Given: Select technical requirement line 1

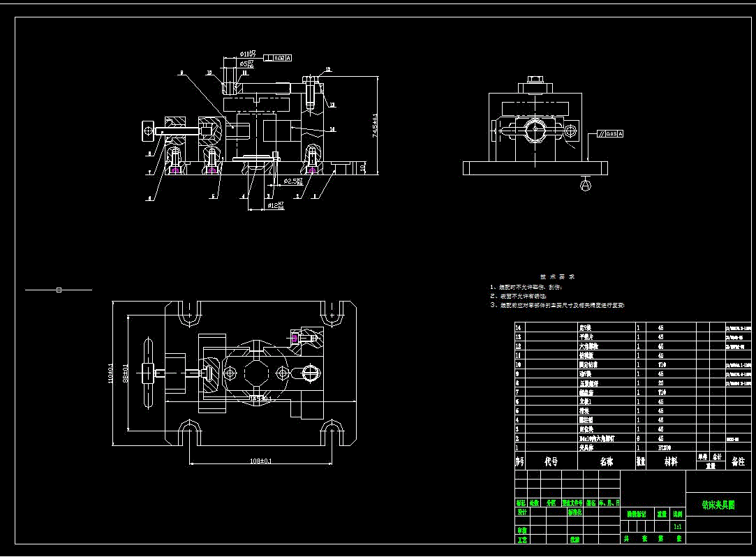Looking at the screenshot, I should 526,287.
